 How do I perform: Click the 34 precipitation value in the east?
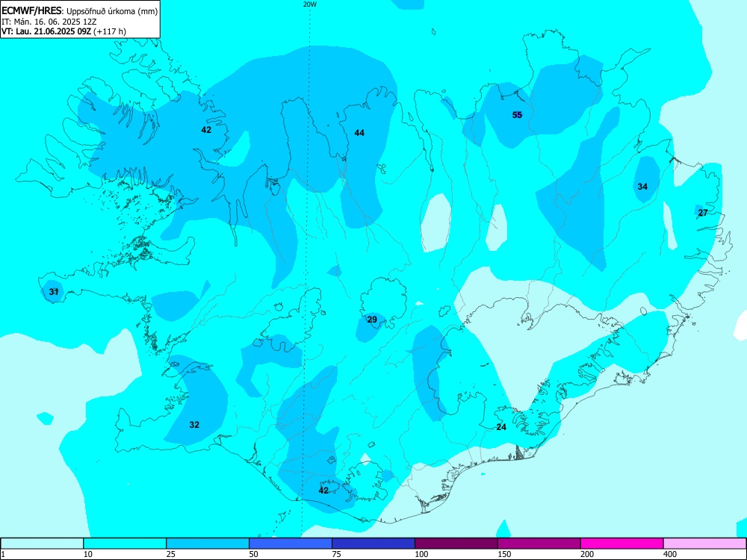click(642, 187)
